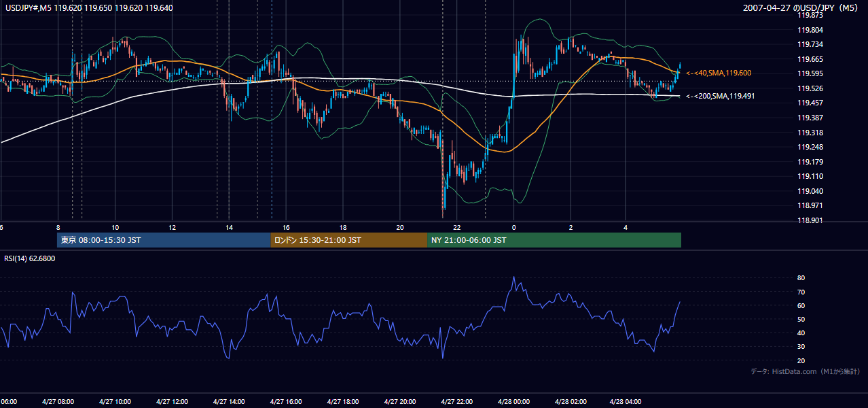Select the Tokyo 08:00-15:30 JST session bar

pyautogui.click(x=164, y=240)
